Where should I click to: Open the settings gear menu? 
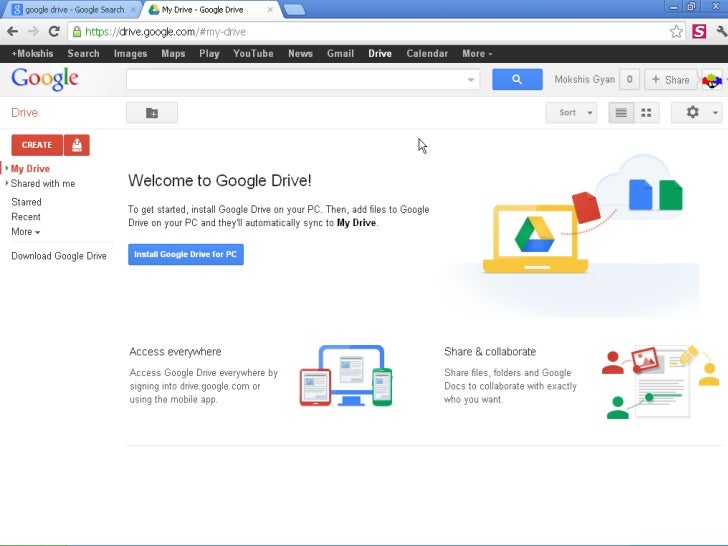692,112
